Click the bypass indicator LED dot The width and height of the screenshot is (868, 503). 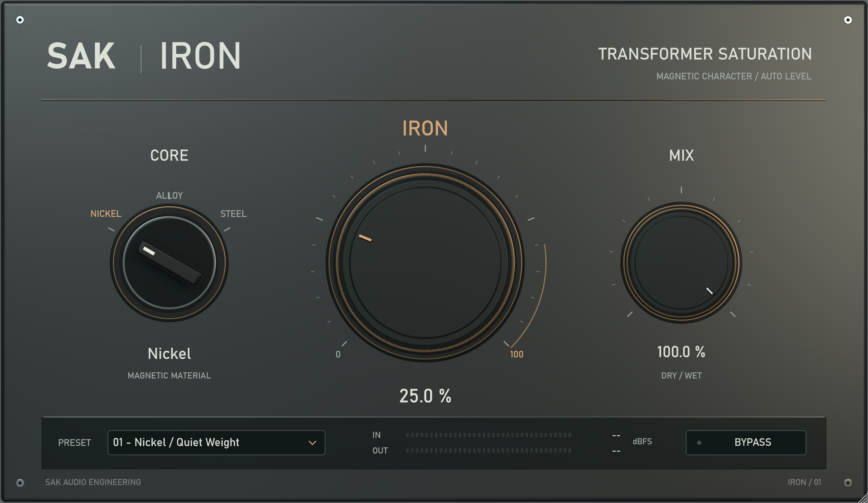click(x=699, y=443)
